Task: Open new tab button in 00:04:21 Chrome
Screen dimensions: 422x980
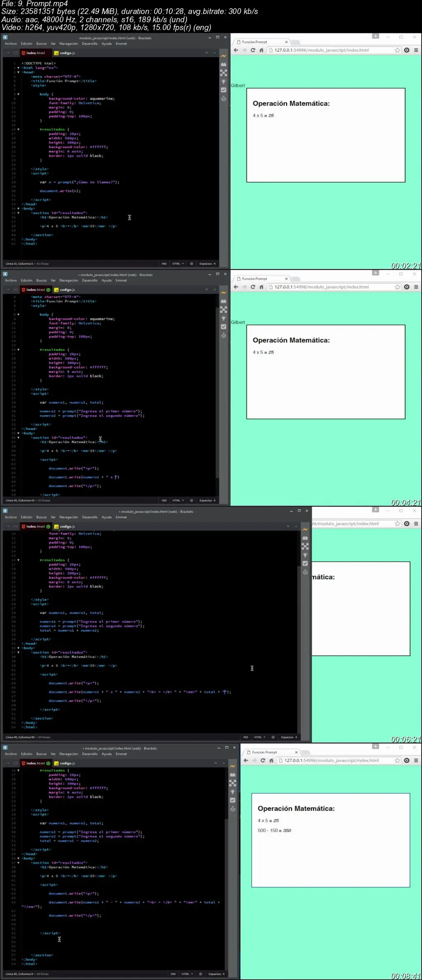Action: pos(296,279)
